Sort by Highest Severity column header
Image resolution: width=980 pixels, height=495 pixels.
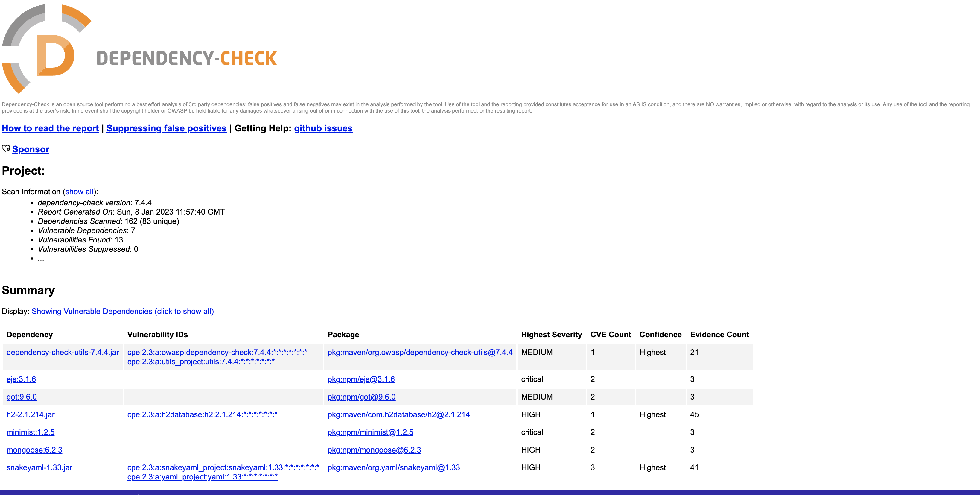pos(551,334)
